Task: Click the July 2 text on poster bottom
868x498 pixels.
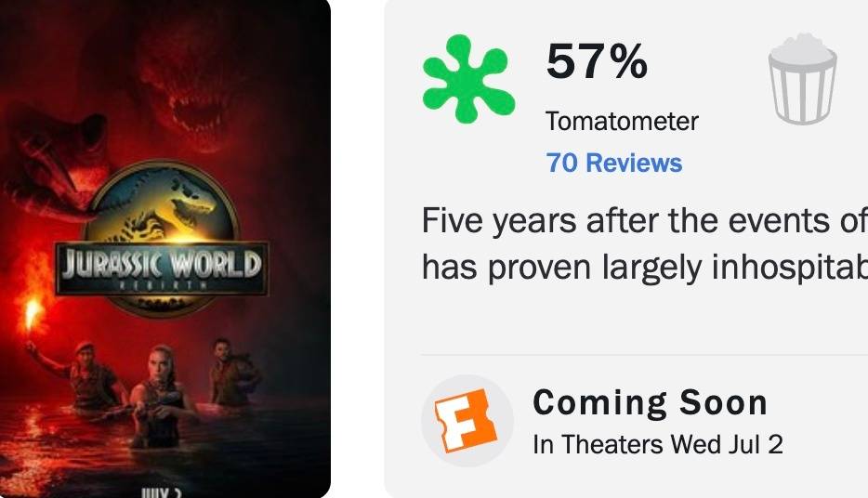Action: pyautogui.click(x=162, y=492)
